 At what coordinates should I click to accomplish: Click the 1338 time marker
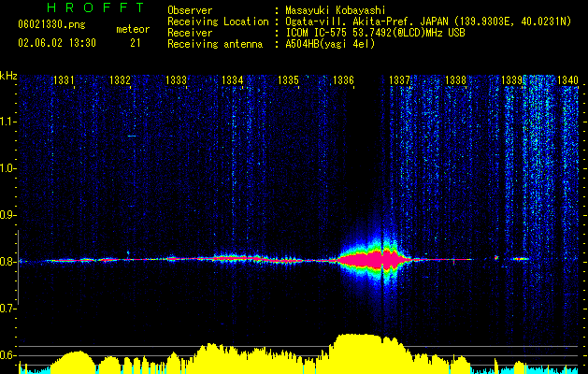pos(455,79)
